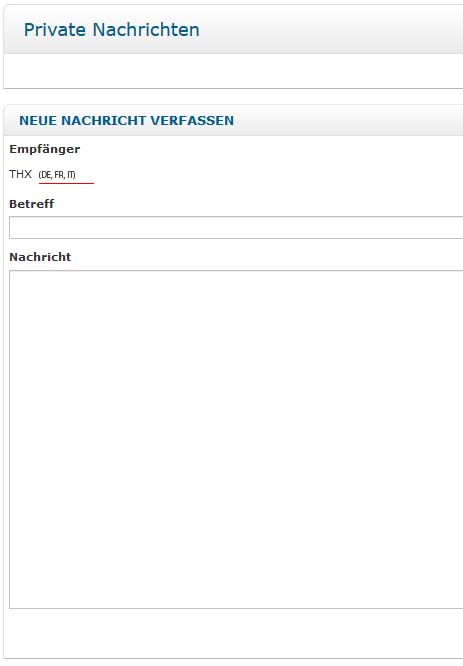Click blank footer area below message box
This screenshot has width=463, height=666.
click(233, 633)
